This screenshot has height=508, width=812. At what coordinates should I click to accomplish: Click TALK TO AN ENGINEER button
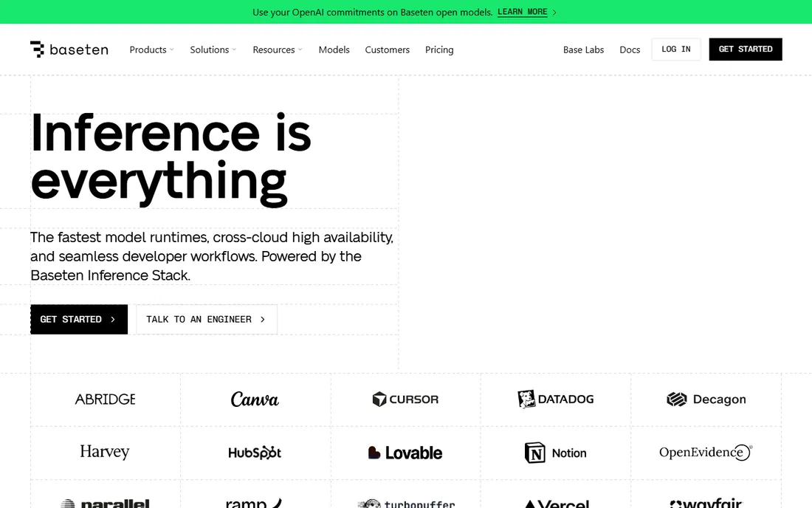[207, 320]
